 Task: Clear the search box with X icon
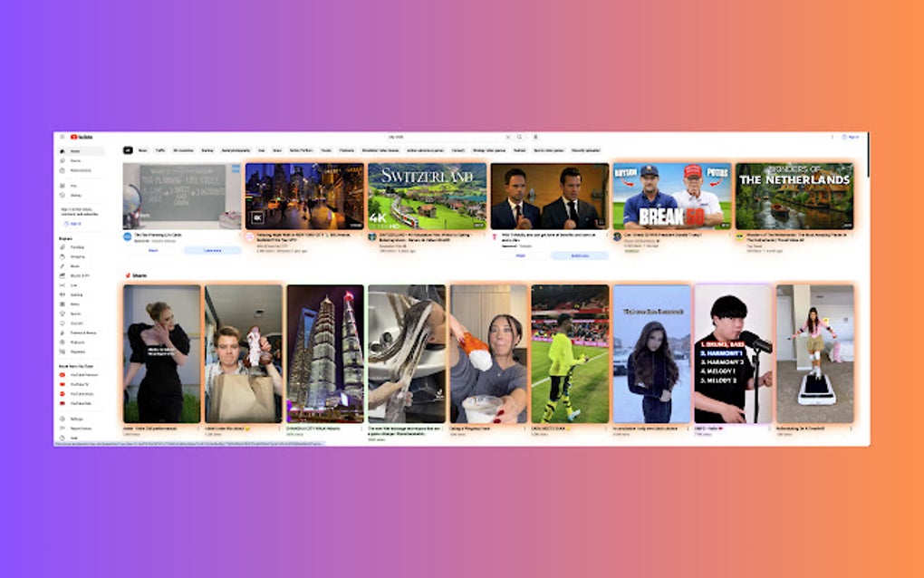click(x=508, y=137)
